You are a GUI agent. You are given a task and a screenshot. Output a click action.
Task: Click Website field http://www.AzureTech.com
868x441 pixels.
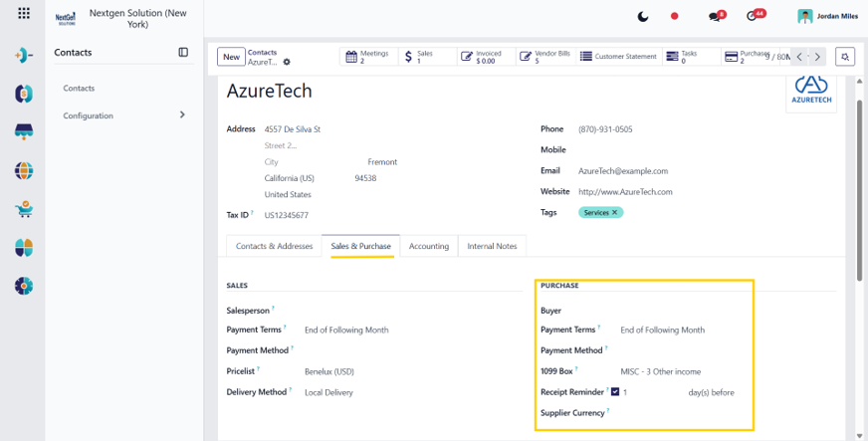pyautogui.click(x=625, y=192)
